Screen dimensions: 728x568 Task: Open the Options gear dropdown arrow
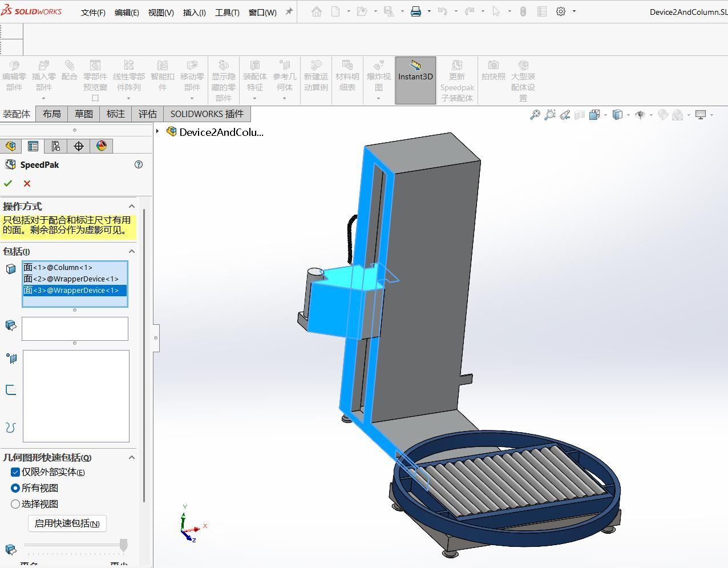click(x=574, y=11)
